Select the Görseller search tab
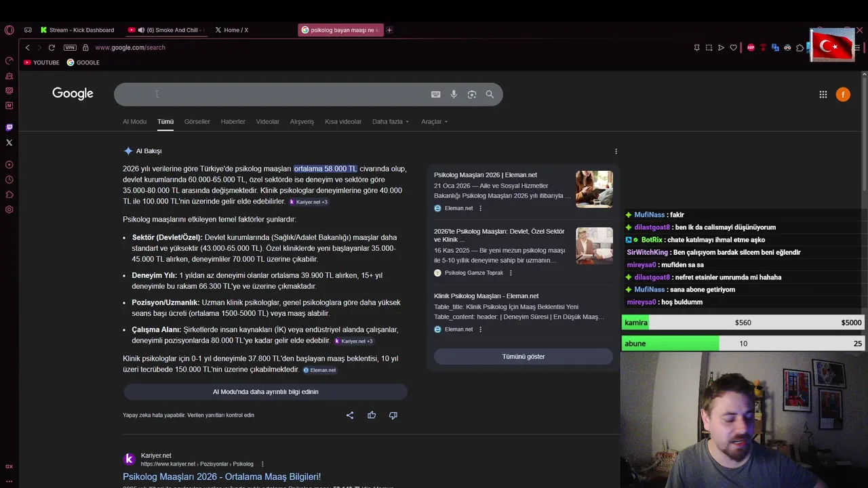Viewport: 868px width, 488px height. (197, 122)
